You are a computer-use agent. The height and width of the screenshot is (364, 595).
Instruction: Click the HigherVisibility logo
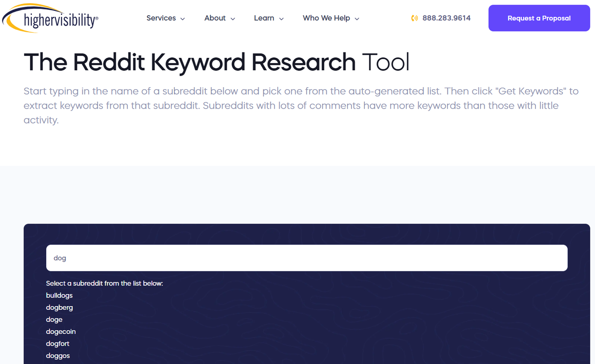50,18
